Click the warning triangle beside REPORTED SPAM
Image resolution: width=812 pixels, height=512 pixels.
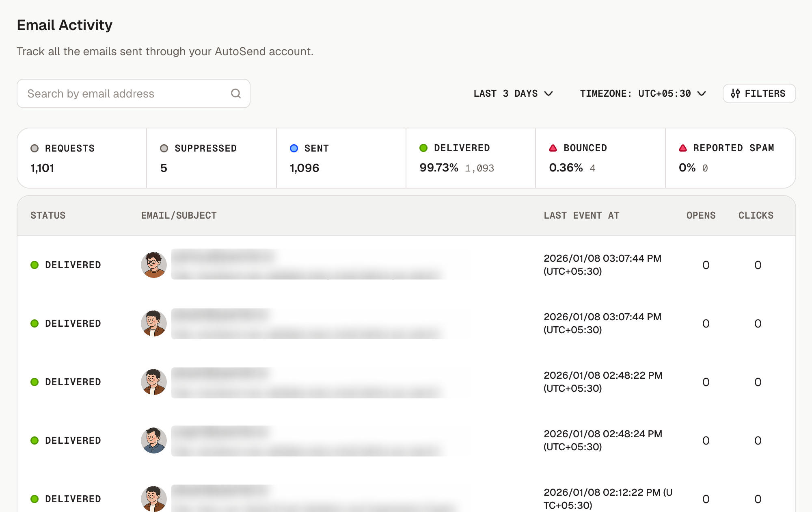(683, 148)
